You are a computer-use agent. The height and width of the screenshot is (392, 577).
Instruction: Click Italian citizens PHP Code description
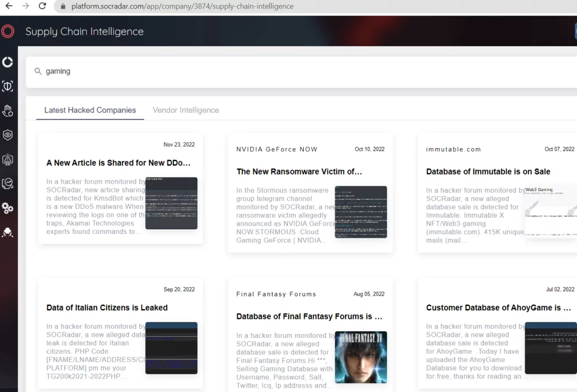pos(96,351)
